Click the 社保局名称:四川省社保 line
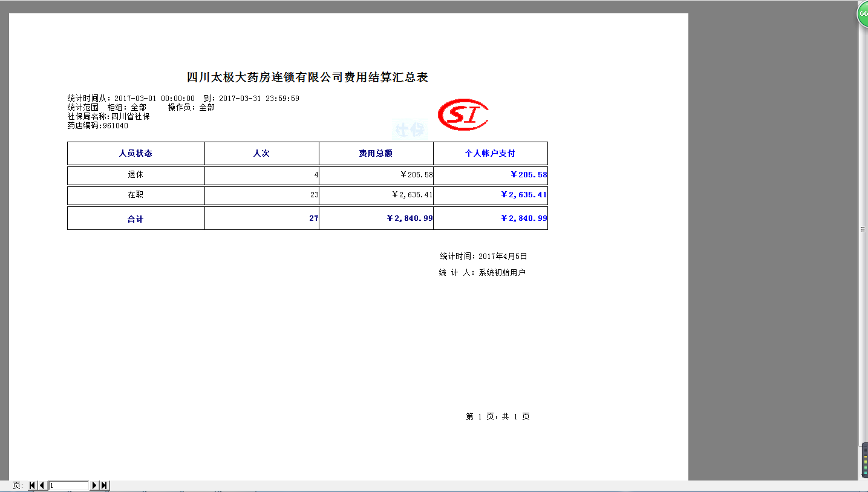 [108, 116]
